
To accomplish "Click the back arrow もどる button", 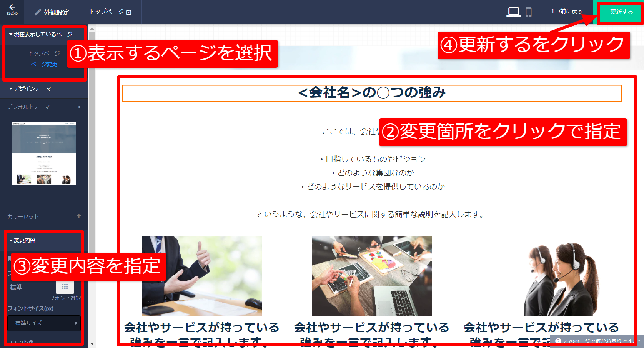I will 12,10.
